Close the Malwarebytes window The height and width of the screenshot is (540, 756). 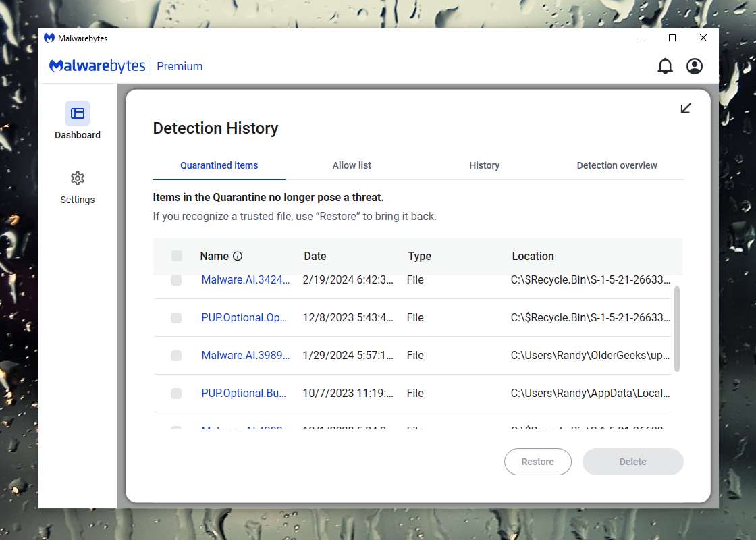[703, 38]
